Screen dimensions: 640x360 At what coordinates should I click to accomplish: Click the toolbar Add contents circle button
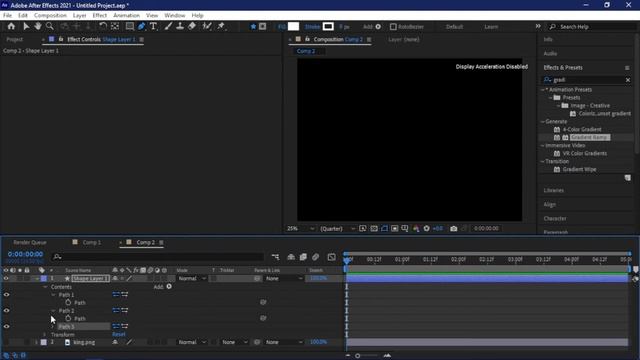click(x=378, y=27)
